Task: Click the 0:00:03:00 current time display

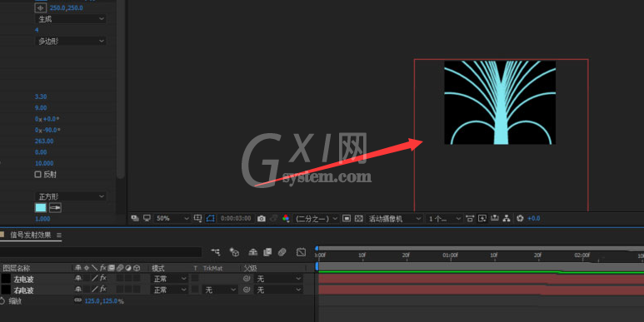Action: pos(235,218)
